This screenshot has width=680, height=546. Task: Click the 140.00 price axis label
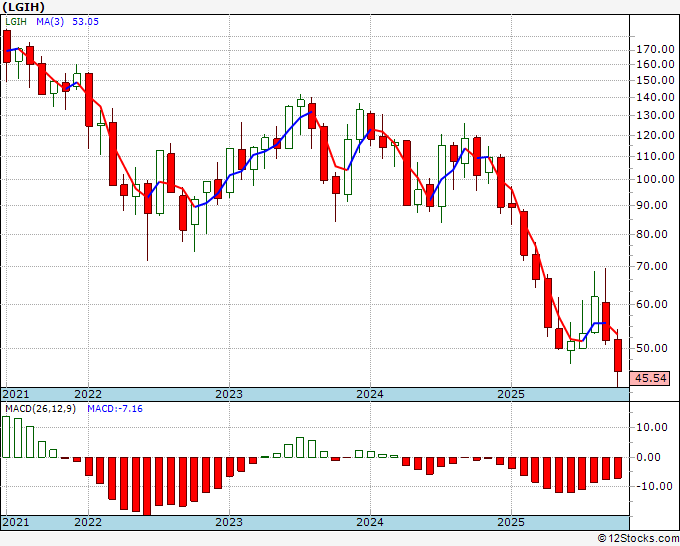point(655,97)
